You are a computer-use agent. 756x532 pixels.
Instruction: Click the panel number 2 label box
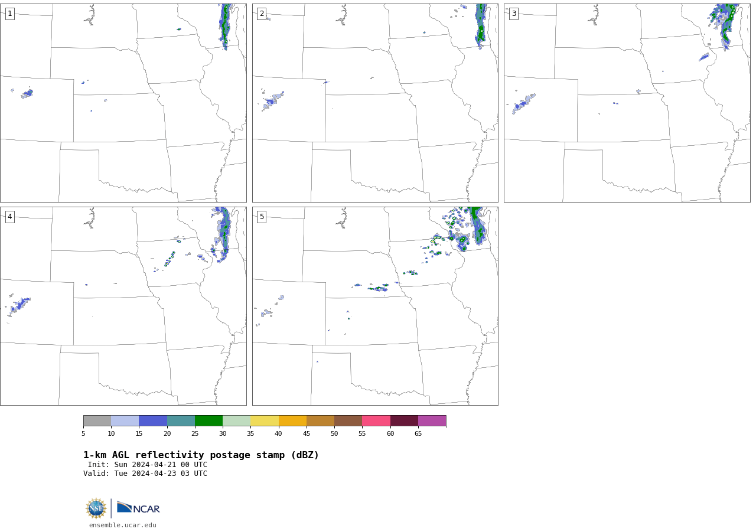[x=262, y=14]
